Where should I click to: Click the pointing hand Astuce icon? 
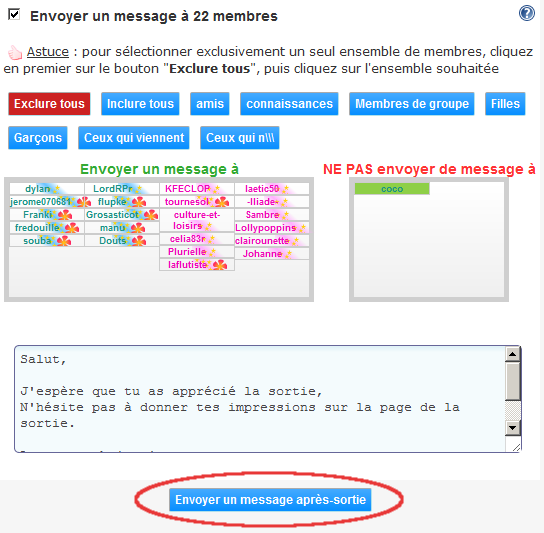15,53
